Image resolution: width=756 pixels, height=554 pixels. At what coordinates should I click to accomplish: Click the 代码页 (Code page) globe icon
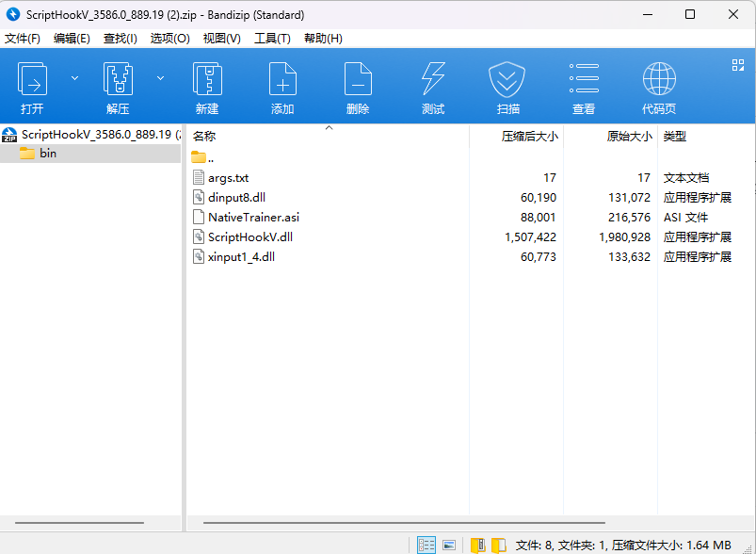click(x=659, y=78)
